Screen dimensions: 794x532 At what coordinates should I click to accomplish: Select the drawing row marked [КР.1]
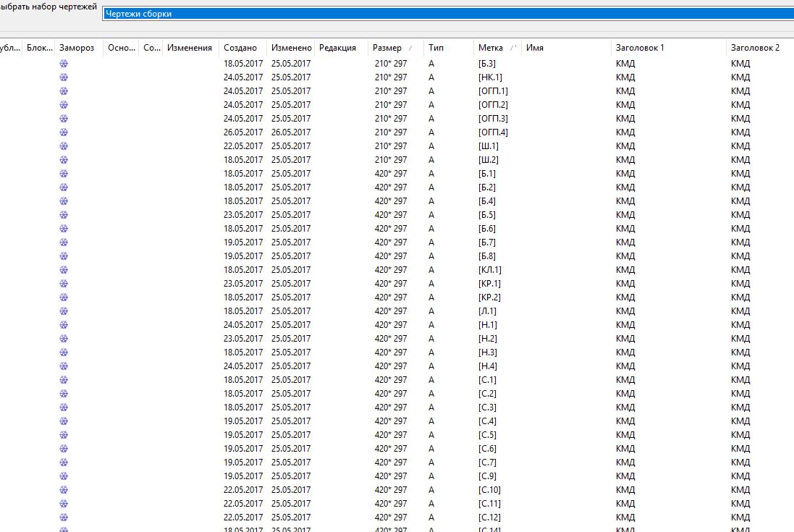coord(489,284)
